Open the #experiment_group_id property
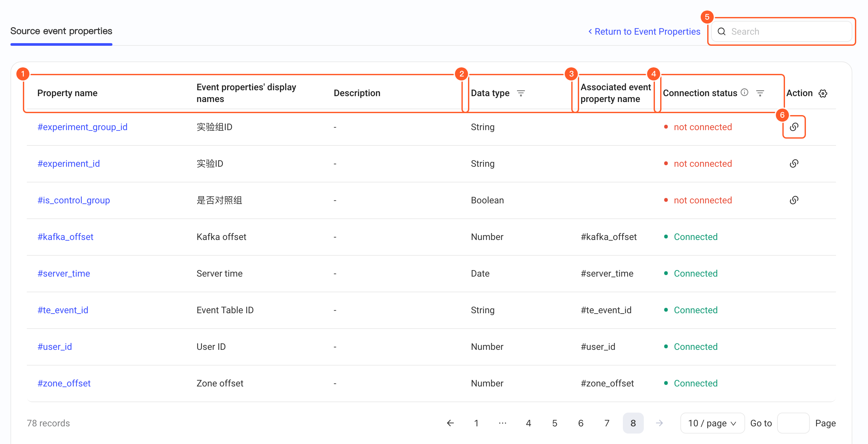 pyautogui.click(x=82, y=127)
